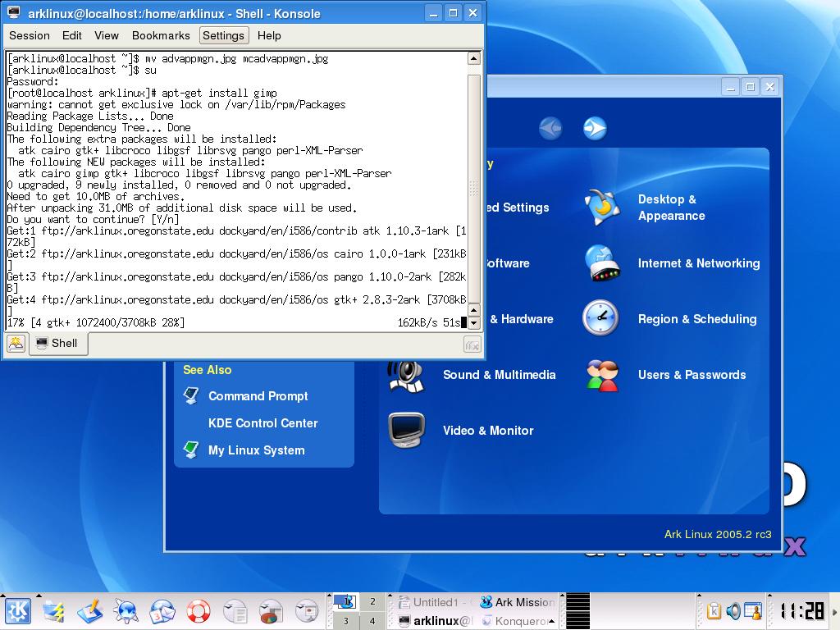Open the Edit menu in Konsole

click(x=72, y=35)
